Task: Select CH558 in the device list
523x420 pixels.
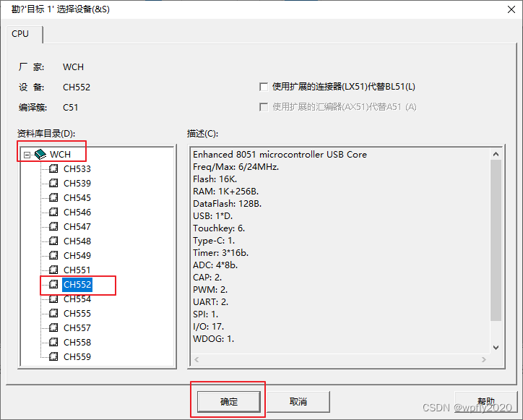Action: [x=77, y=342]
